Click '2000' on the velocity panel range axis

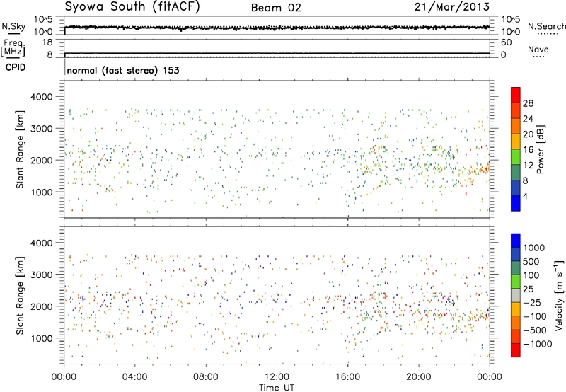[42, 306]
